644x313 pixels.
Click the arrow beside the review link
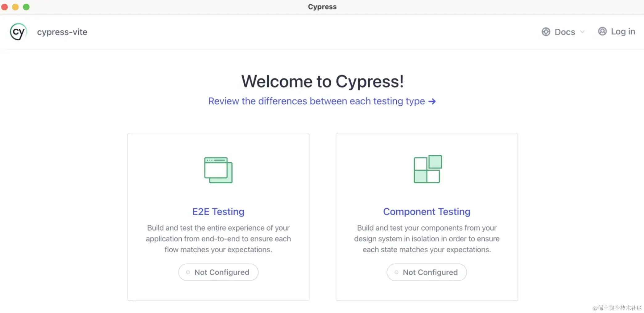click(432, 101)
